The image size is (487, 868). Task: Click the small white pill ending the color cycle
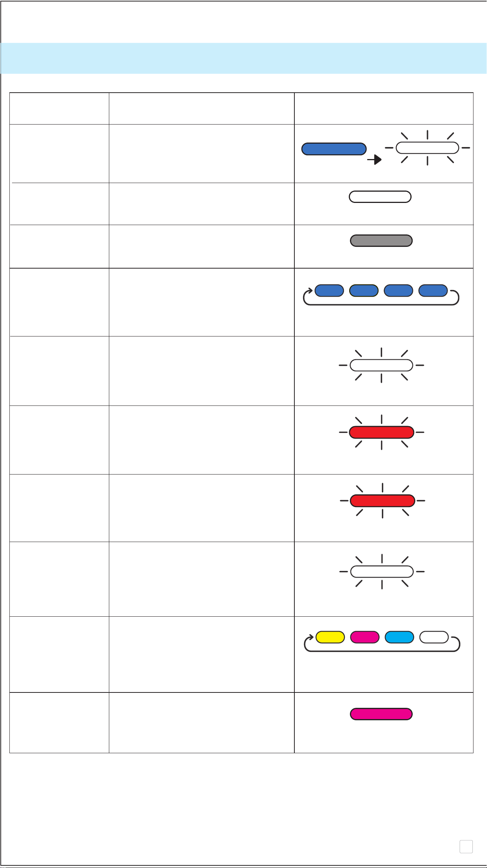pos(434,637)
